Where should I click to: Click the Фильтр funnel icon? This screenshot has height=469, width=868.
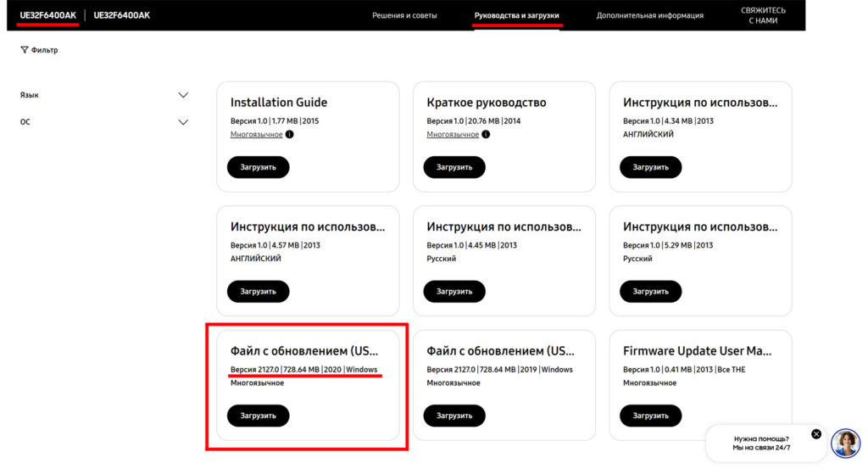click(24, 50)
